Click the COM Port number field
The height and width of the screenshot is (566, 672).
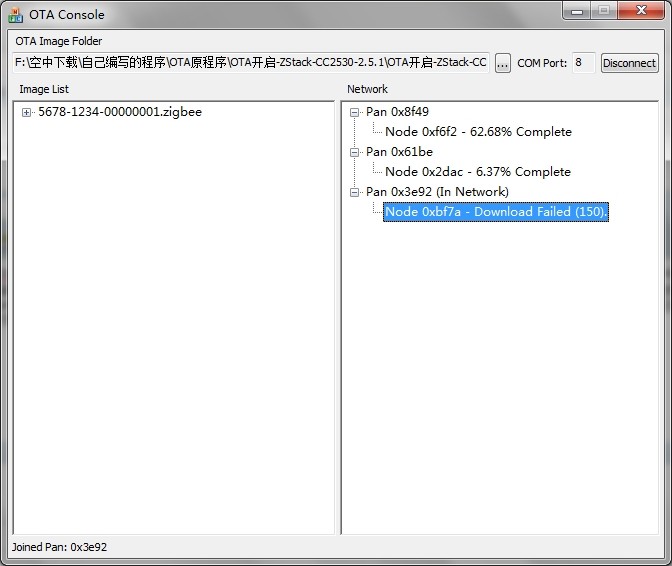(x=583, y=63)
